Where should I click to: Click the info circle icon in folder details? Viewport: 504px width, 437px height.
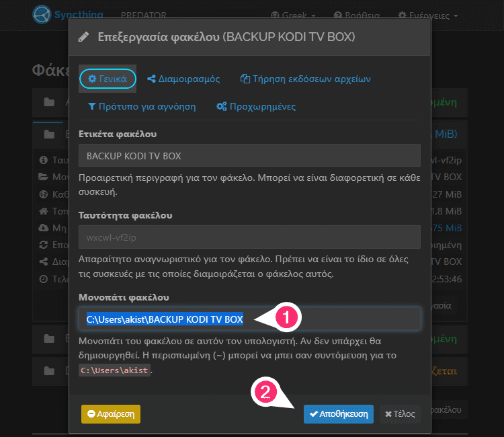point(44,160)
